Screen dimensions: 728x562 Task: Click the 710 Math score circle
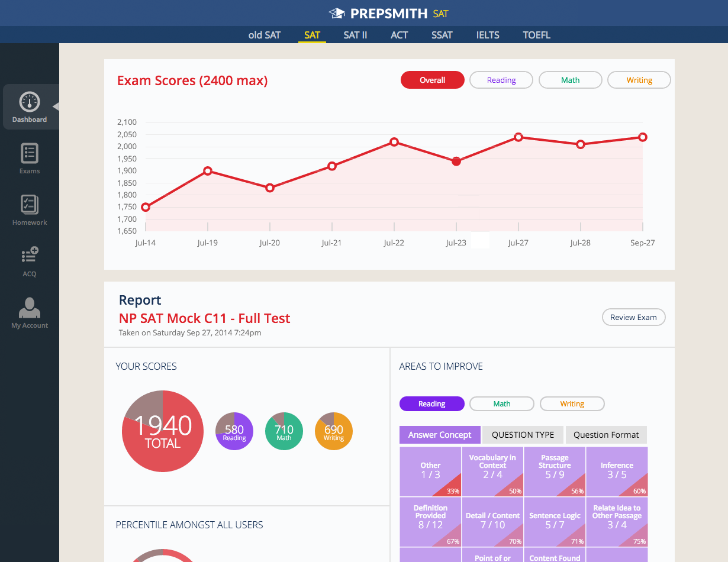pos(284,431)
